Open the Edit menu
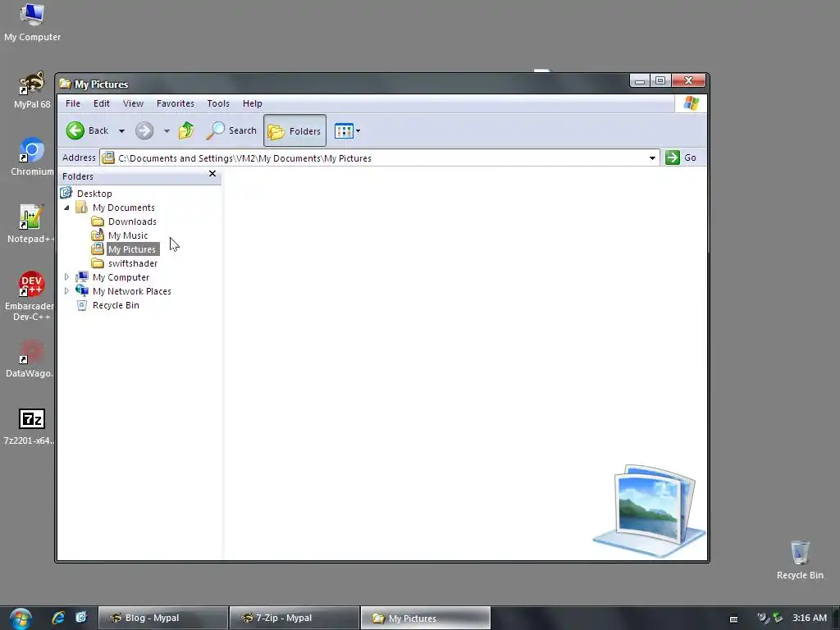The image size is (840, 630). 101,103
